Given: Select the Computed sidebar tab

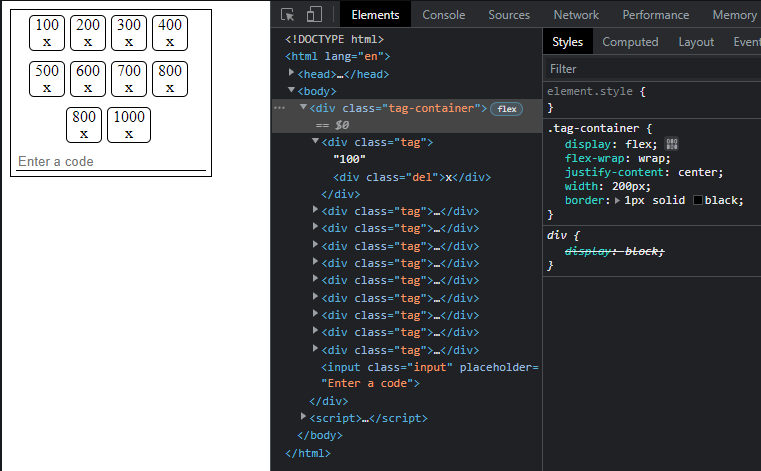Looking at the screenshot, I should (630, 42).
